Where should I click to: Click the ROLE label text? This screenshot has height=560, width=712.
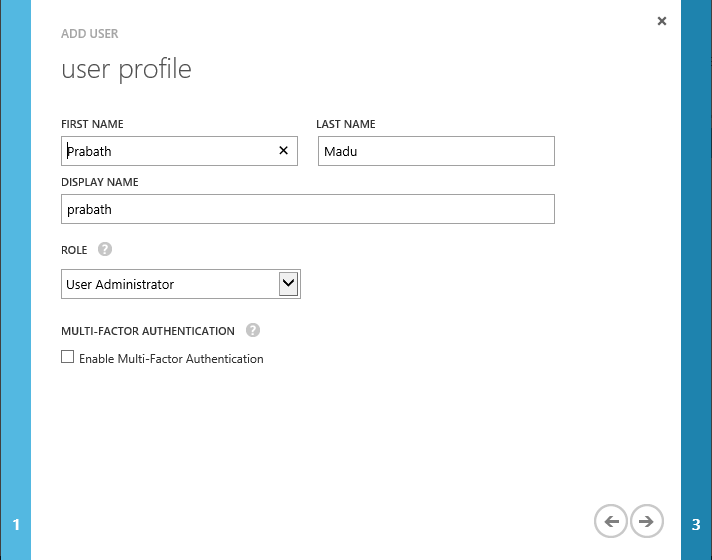(74, 250)
